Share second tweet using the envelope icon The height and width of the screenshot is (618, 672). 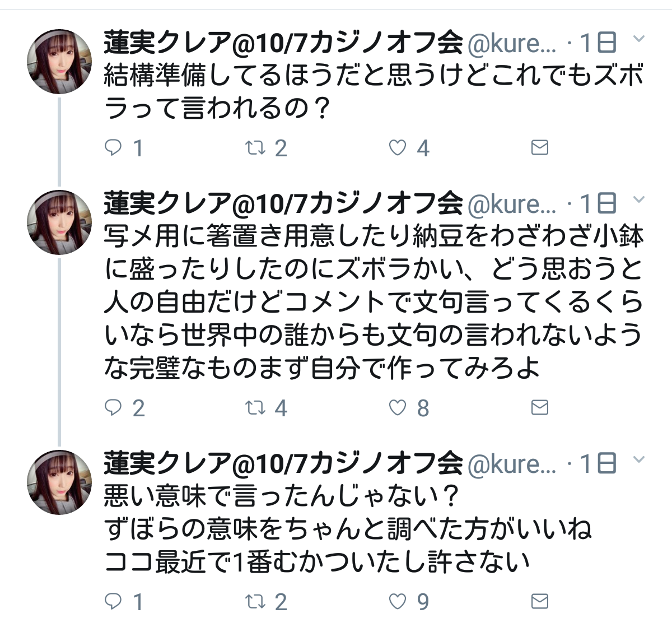(539, 408)
